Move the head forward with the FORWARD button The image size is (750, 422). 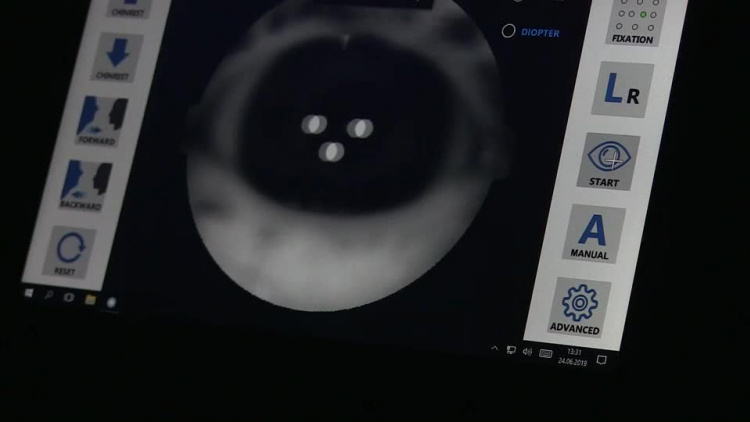tap(101, 121)
